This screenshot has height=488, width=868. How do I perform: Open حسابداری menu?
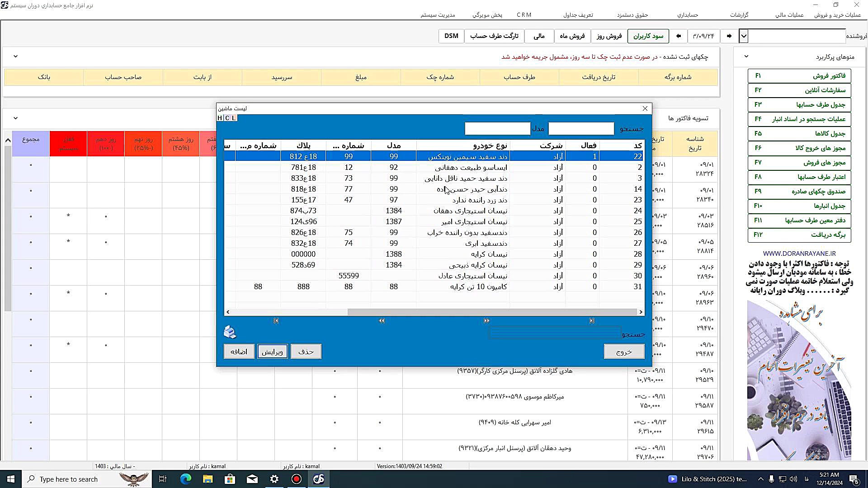688,15
